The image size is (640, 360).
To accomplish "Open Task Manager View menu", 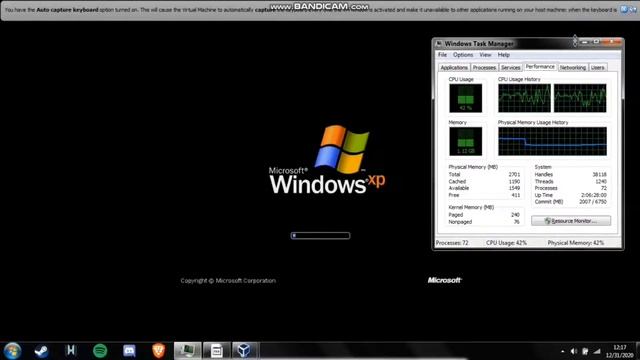I will (485, 55).
